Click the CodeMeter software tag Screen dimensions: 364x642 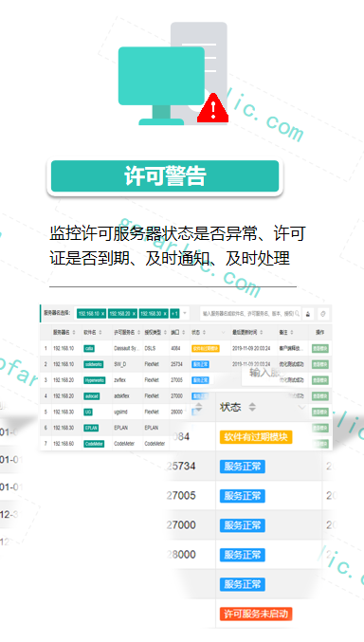94,444
